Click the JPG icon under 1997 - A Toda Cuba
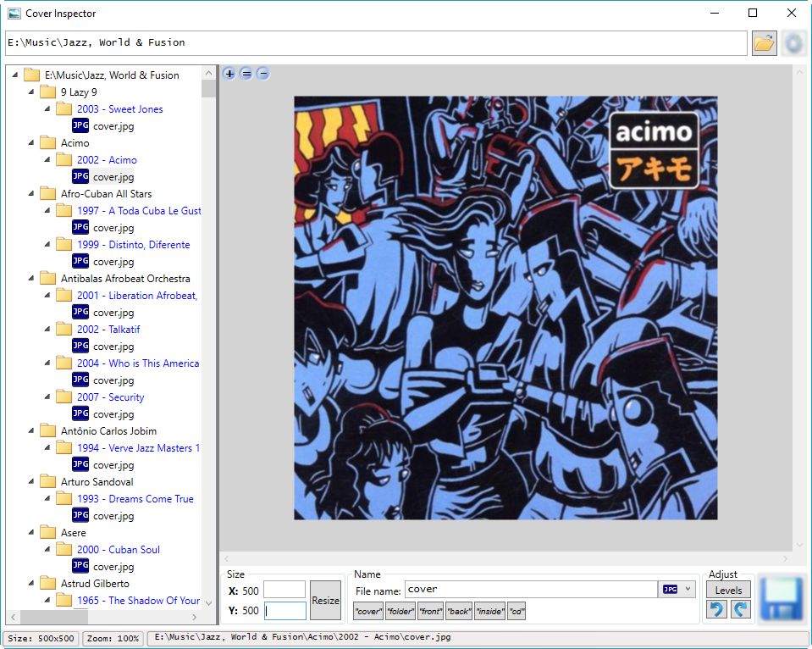The width and height of the screenshot is (812, 649). (80, 227)
